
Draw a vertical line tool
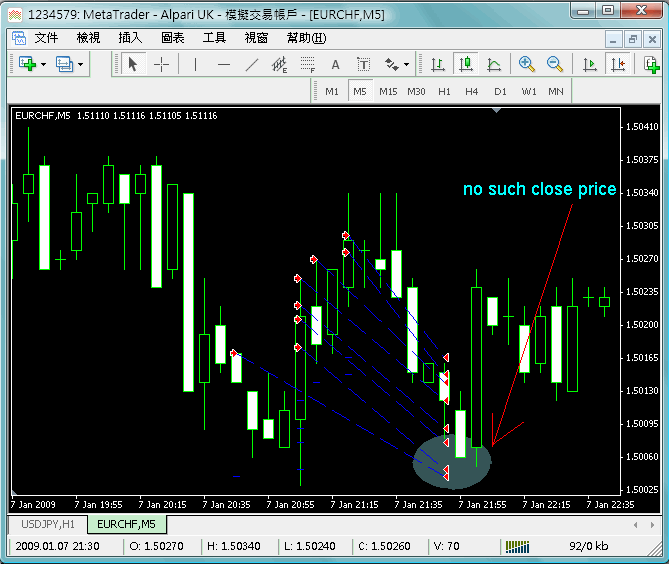pos(195,65)
